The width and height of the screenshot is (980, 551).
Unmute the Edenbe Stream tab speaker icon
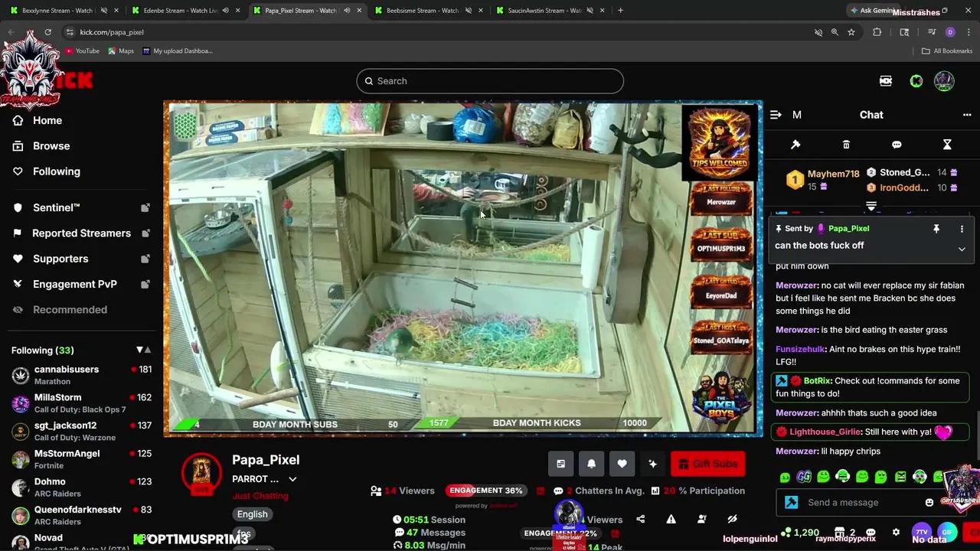tap(225, 11)
